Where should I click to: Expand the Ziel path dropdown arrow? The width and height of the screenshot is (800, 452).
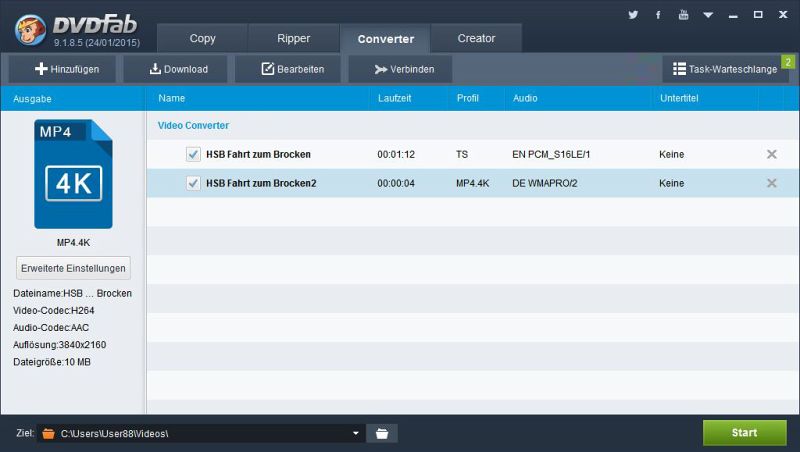click(x=356, y=434)
